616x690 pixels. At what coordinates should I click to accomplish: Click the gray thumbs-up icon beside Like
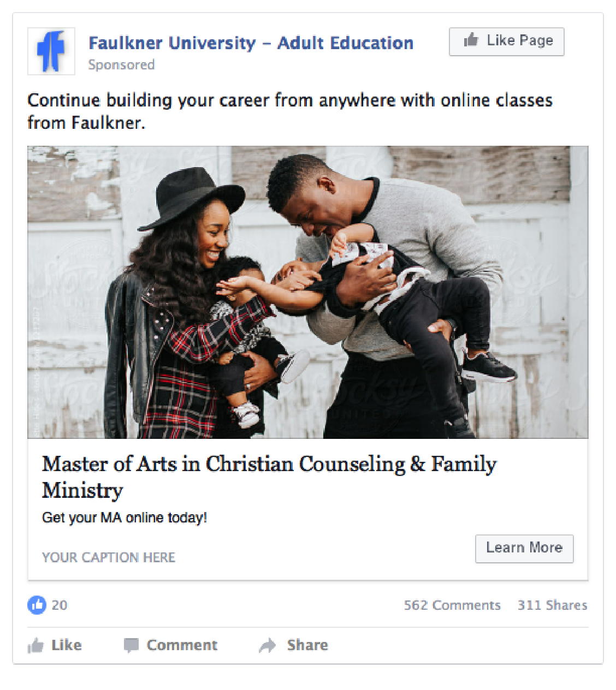pos(36,646)
